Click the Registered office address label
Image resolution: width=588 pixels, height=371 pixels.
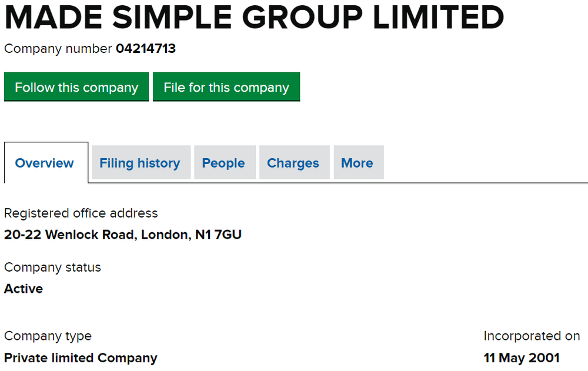81,213
